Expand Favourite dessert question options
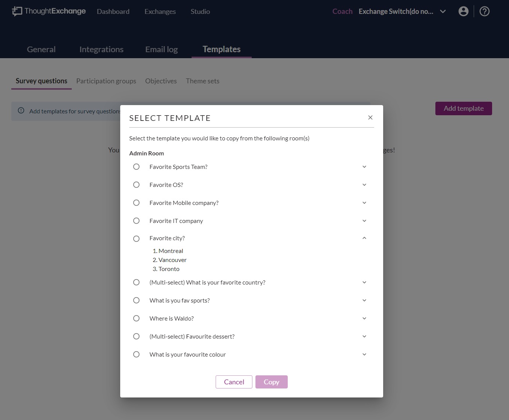This screenshot has width=509, height=420. pyautogui.click(x=364, y=336)
